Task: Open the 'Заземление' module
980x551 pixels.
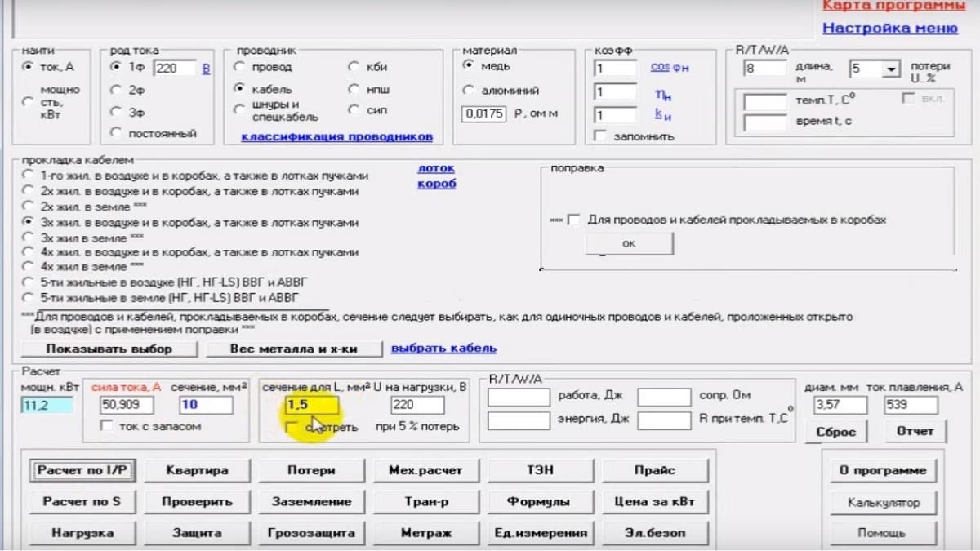Action: (311, 501)
